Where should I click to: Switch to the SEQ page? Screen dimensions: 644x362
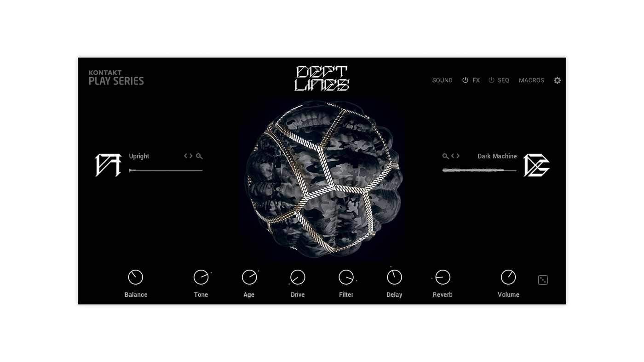pos(504,80)
